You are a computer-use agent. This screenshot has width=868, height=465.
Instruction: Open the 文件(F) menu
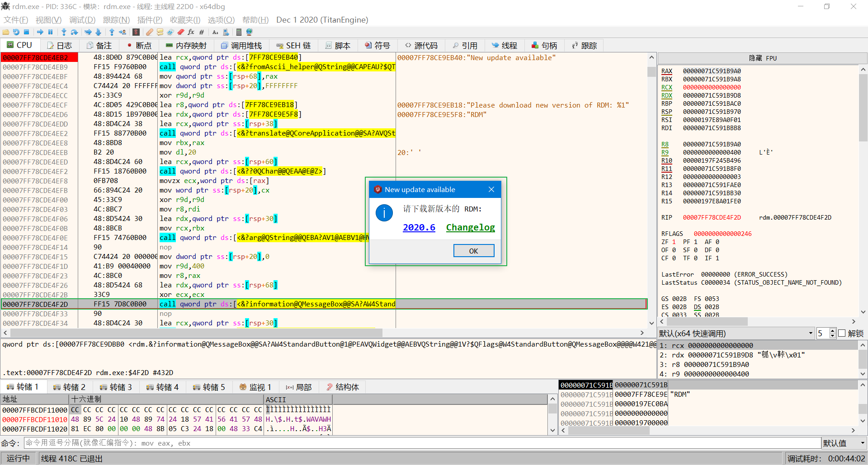tap(16, 20)
